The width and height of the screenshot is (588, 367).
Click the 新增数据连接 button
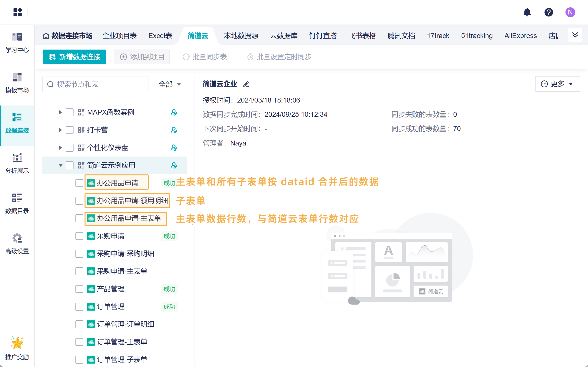(74, 57)
